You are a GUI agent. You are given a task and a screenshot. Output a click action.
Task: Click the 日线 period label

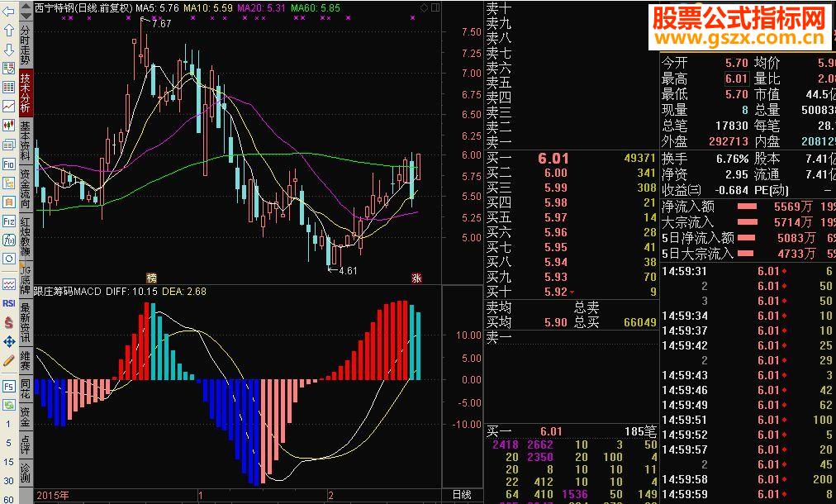pyautogui.click(x=462, y=495)
